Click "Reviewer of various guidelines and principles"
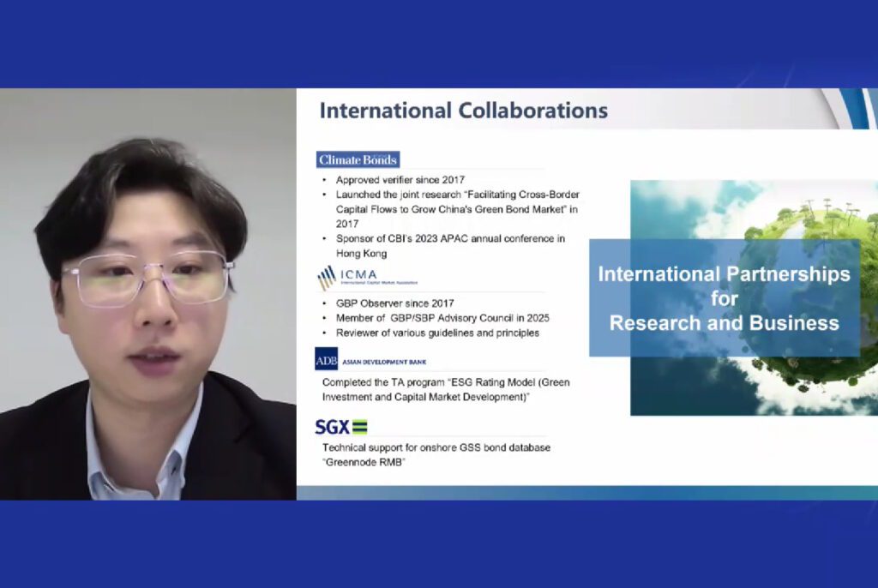 [x=437, y=333]
